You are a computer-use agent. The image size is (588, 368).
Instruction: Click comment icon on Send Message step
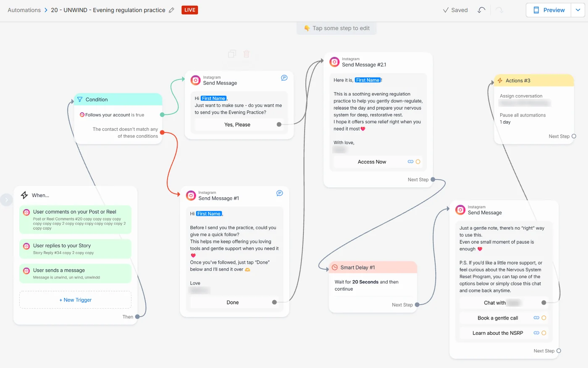[284, 78]
